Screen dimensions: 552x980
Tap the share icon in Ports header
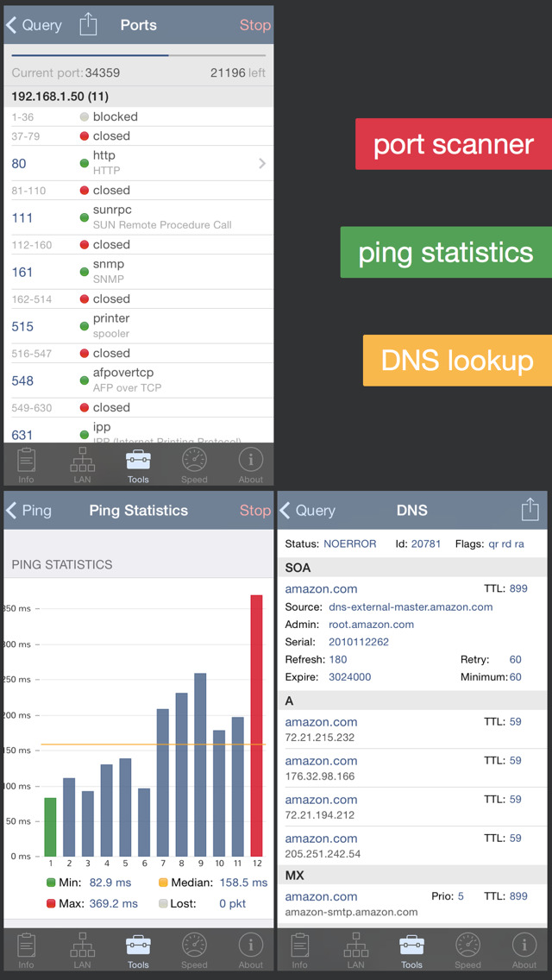(x=88, y=25)
